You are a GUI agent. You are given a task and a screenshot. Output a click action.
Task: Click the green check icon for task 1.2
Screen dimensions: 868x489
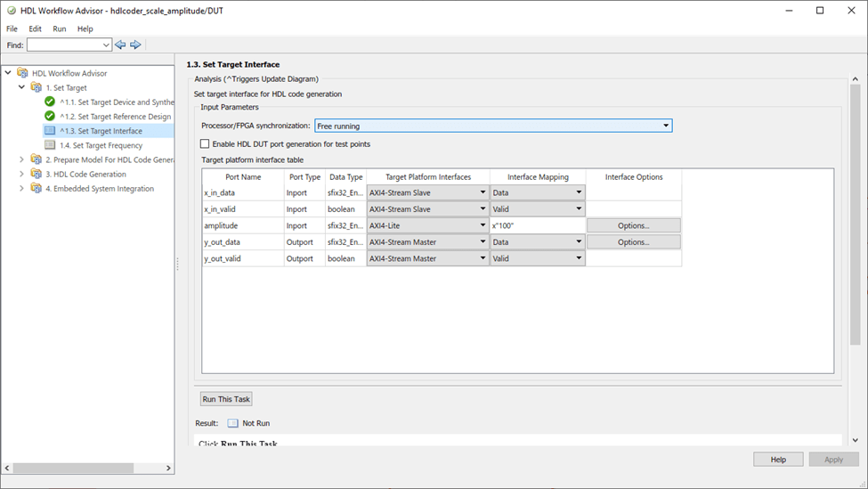pos(50,116)
